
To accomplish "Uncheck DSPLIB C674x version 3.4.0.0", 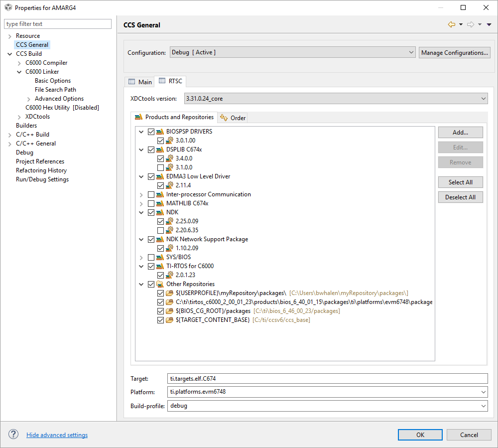I will (x=160, y=158).
